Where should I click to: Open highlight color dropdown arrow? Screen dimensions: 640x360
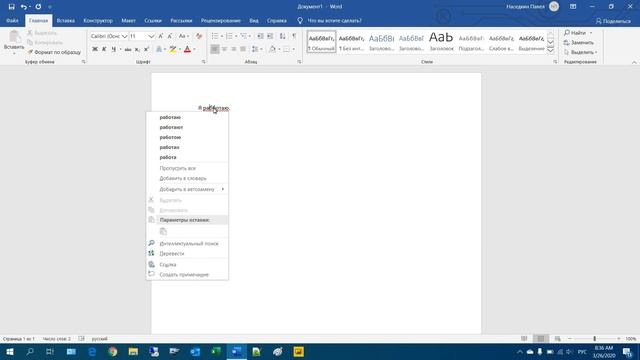pyautogui.click(x=180, y=49)
